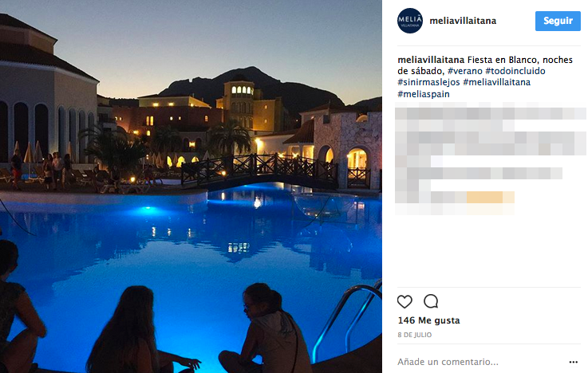Viewport: 588px width, 373px height.
Task: Open meliavillaitana username in the caption
Action: (431, 60)
